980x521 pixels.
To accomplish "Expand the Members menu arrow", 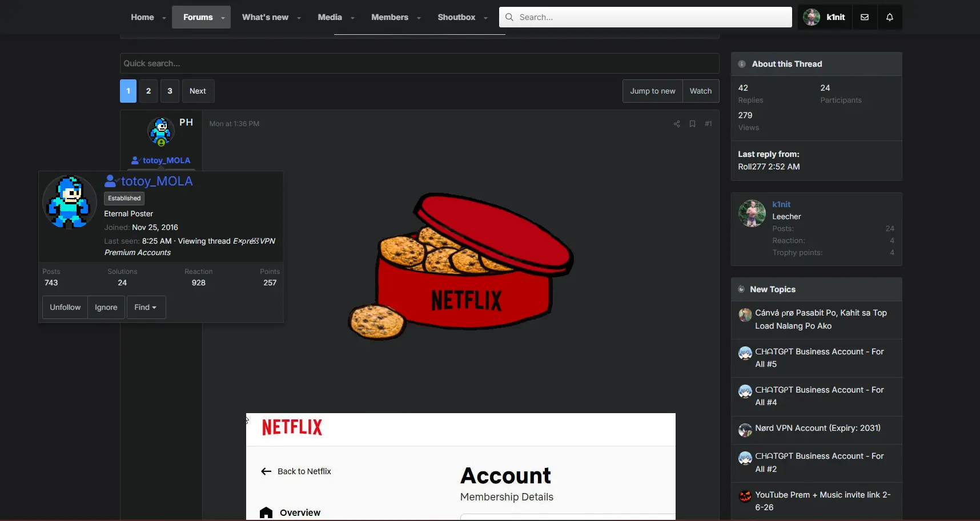I will [419, 18].
